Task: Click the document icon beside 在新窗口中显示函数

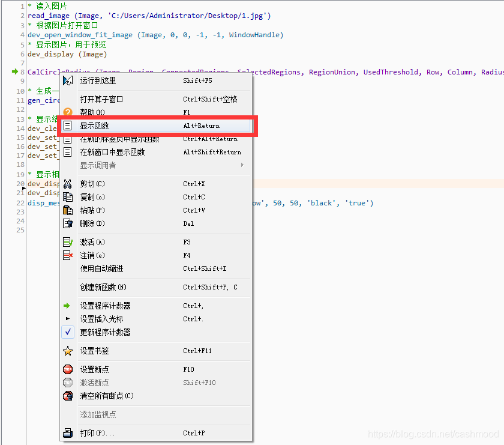Action: (67, 152)
